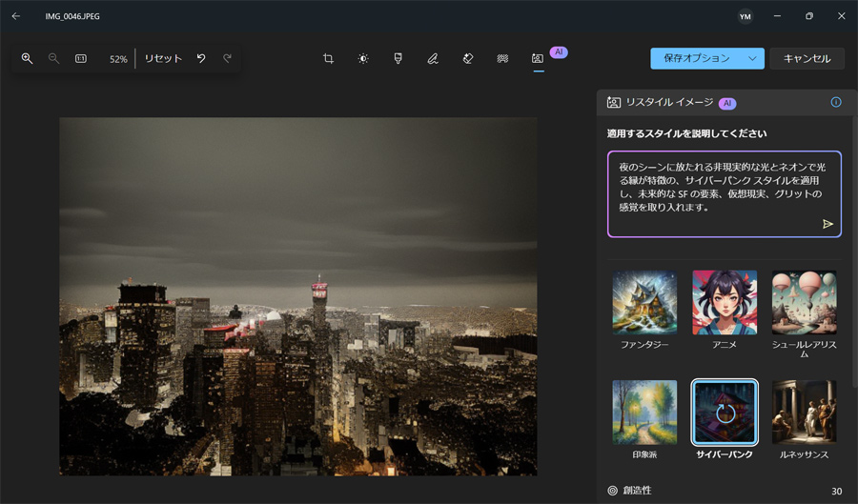Go back using the top-left arrow

click(x=16, y=16)
